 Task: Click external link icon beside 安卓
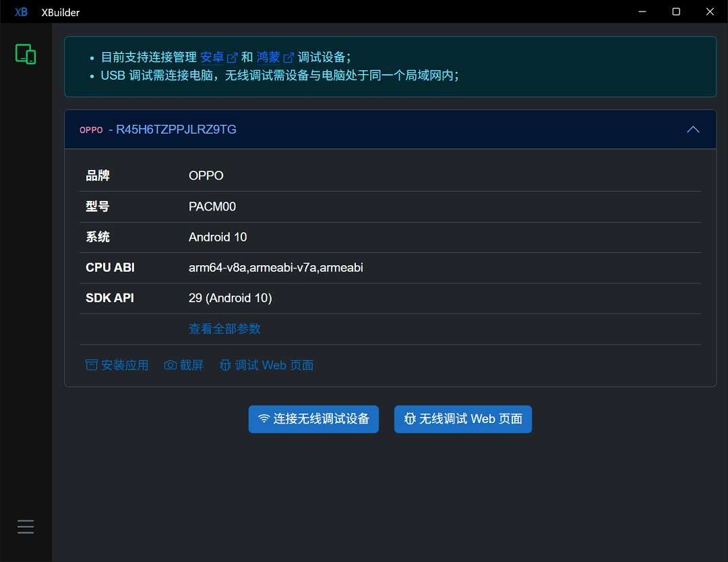tap(232, 57)
